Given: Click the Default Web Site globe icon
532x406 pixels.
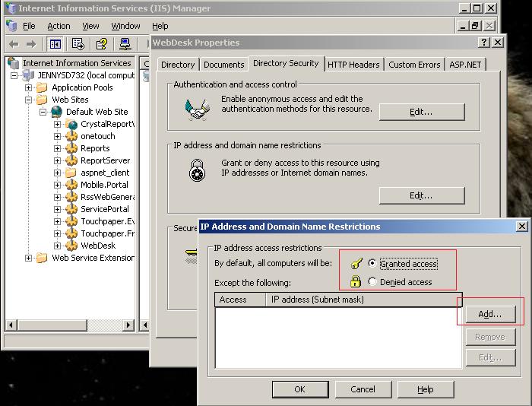Looking at the screenshot, I should tap(57, 112).
